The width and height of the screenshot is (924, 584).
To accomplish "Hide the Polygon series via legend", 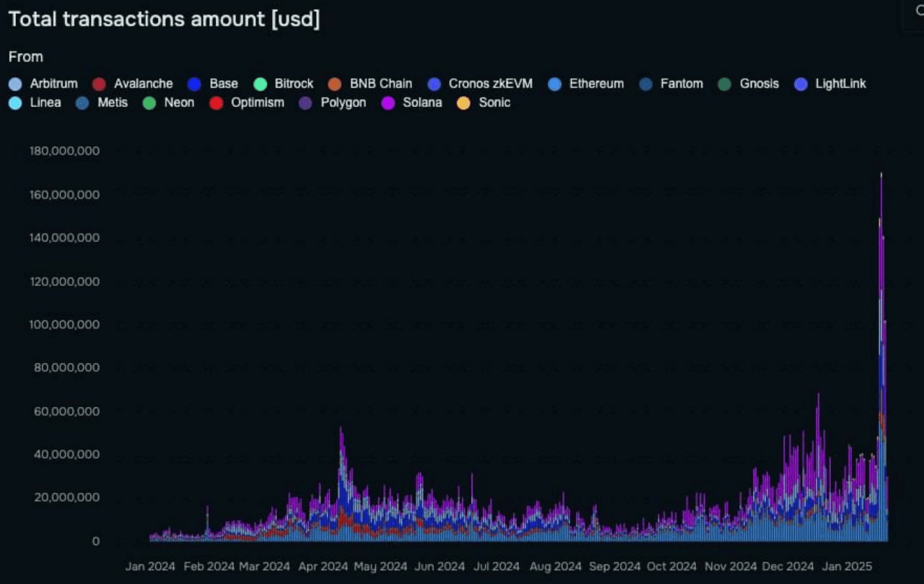I will tap(332, 103).
